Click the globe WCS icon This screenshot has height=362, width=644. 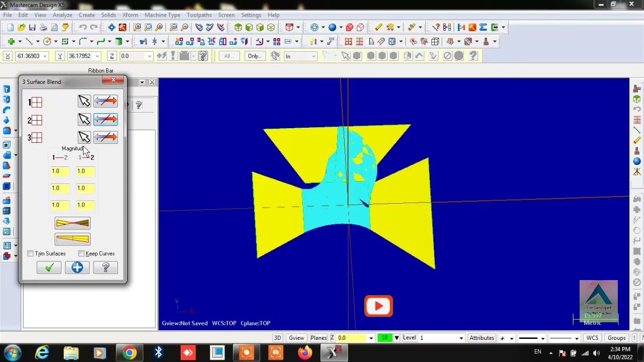point(314,27)
